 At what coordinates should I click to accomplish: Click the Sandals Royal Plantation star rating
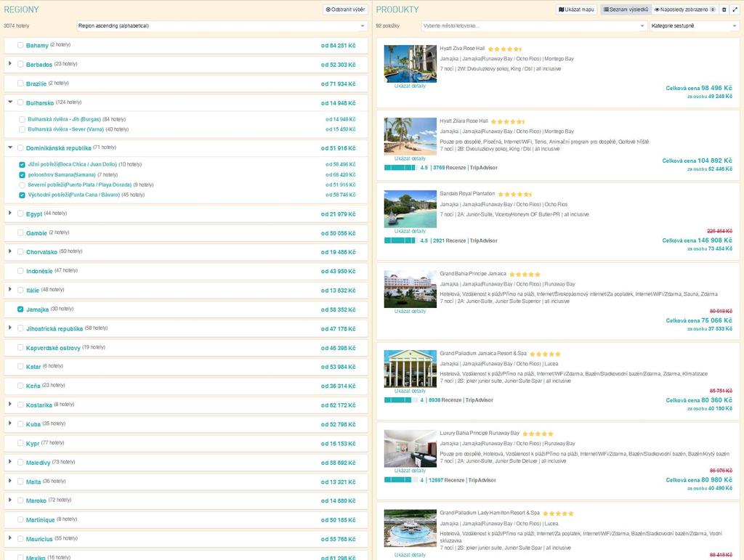pos(515,194)
